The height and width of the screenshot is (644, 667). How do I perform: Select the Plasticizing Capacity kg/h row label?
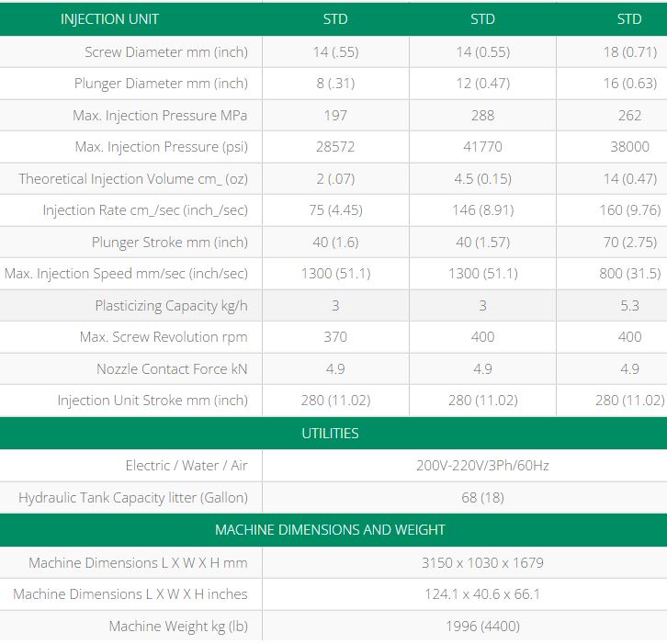pos(171,306)
